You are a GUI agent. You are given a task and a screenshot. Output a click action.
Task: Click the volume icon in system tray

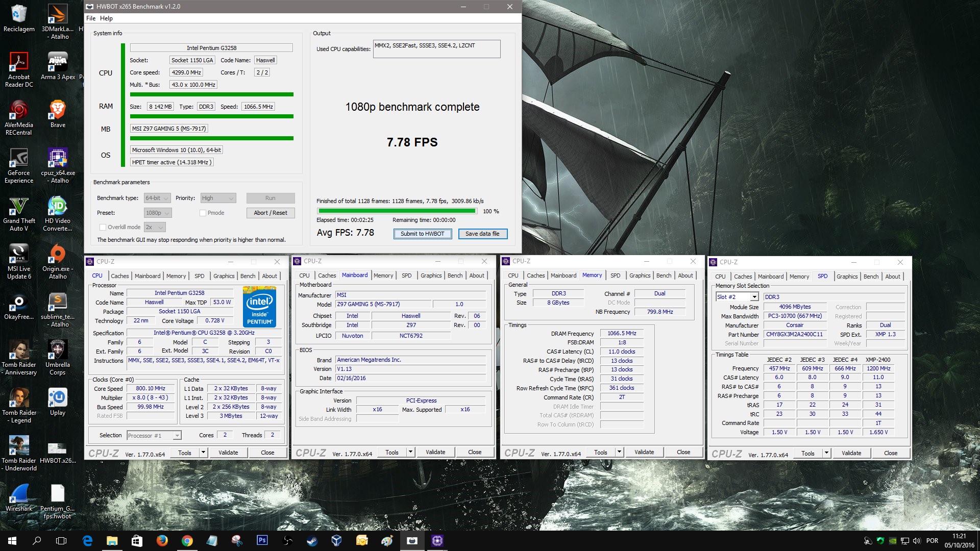pyautogui.click(x=917, y=541)
